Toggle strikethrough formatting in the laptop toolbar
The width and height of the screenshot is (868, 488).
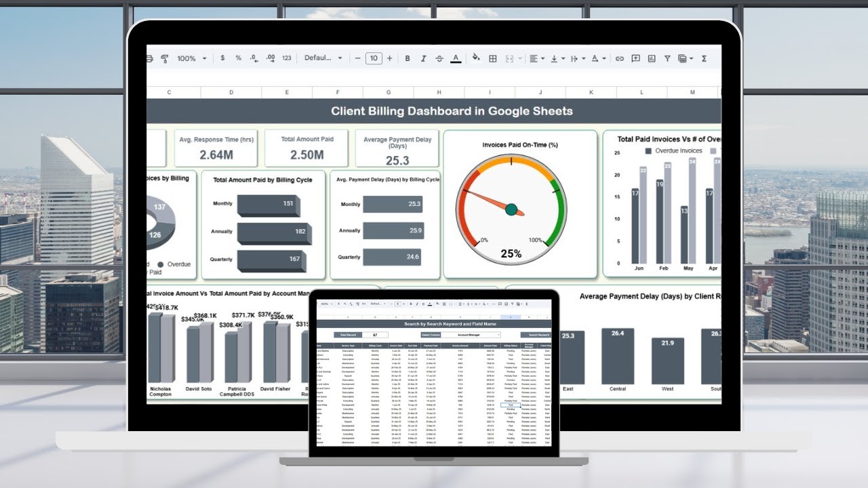[x=439, y=58]
